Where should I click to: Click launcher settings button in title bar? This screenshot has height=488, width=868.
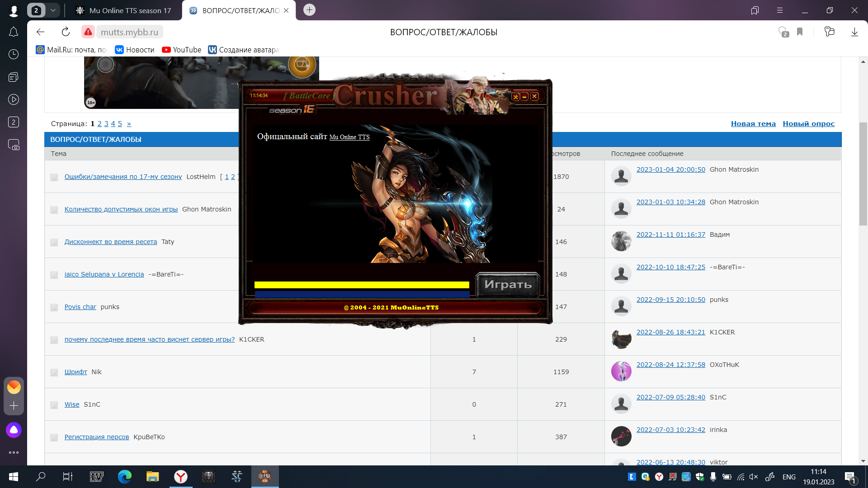(x=515, y=97)
